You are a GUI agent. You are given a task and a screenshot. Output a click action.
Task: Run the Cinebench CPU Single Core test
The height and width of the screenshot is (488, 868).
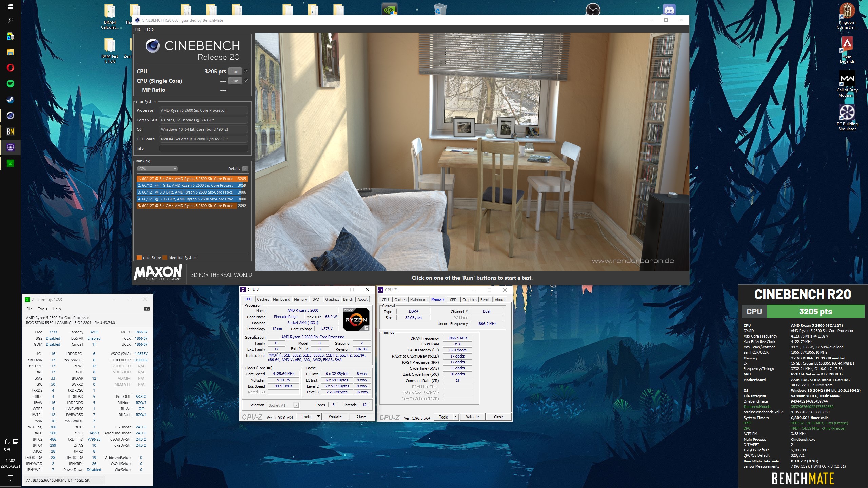point(235,81)
